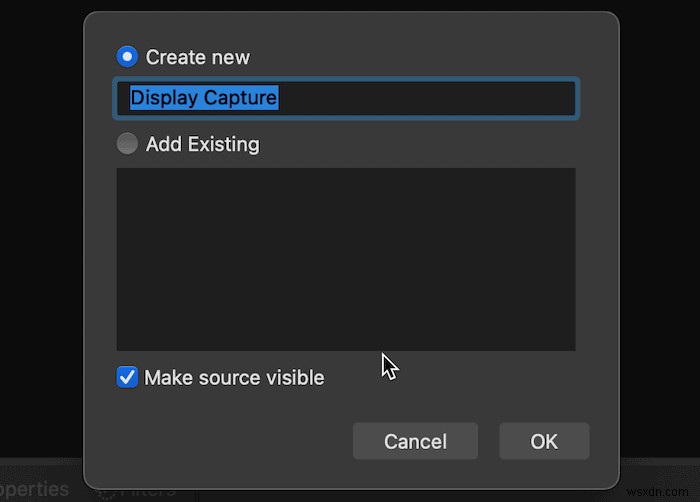This screenshot has width=700, height=502.
Task: Click the "Create new" label text
Action: click(x=198, y=57)
